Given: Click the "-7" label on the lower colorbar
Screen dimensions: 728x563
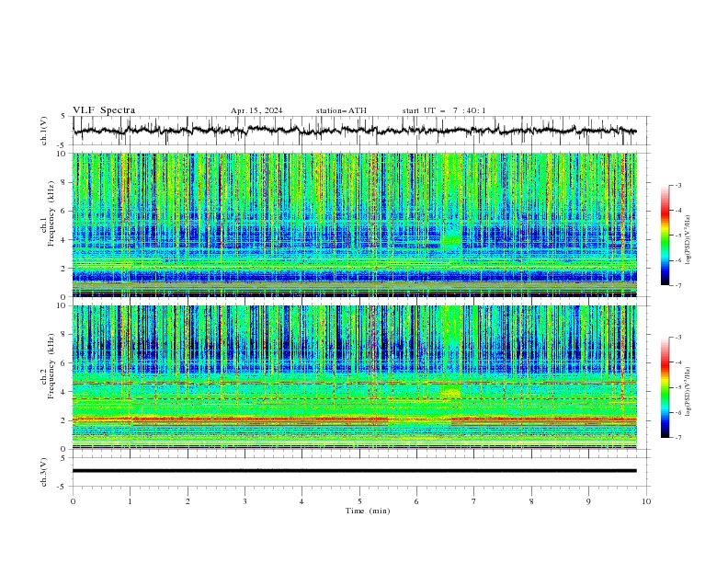Looking at the screenshot, I should tap(677, 437).
